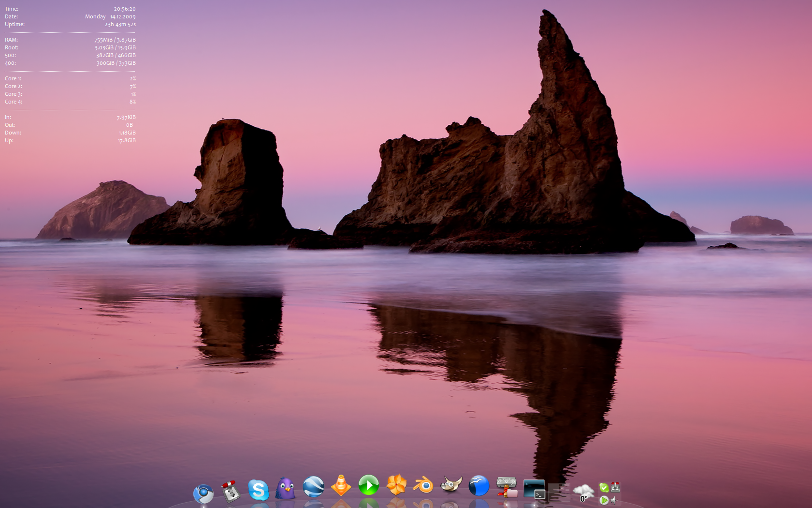Open Transmission from the dock
The width and height of the screenshot is (812, 508).
(231, 491)
